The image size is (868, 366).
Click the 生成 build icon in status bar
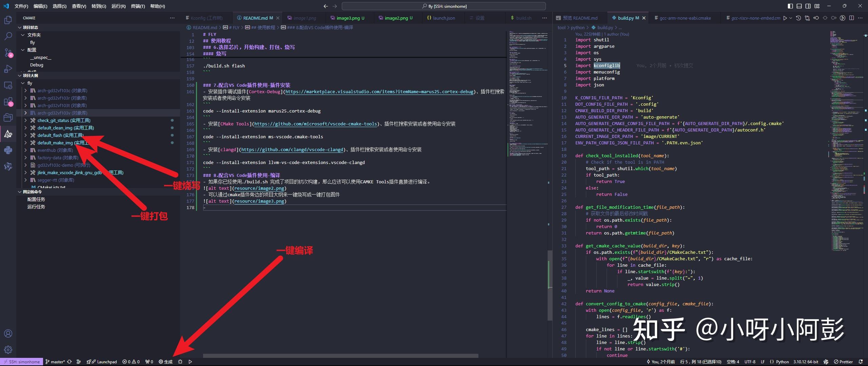click(x=165, y=362)
